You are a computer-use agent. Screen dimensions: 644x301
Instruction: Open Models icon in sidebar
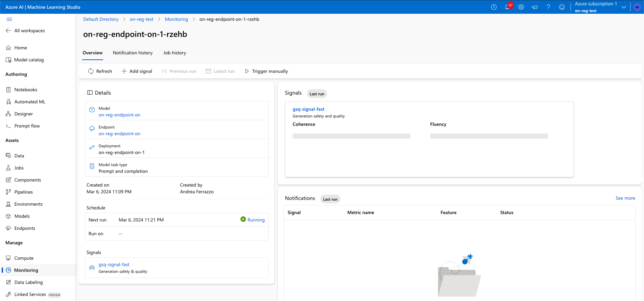[8, 216]
